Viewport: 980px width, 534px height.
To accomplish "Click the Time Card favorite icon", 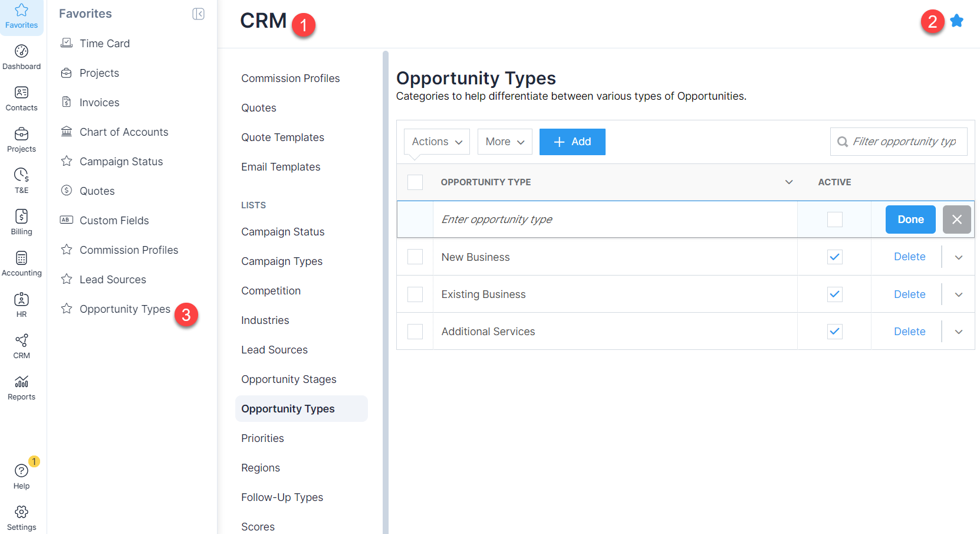I will [x=67, y=43].
